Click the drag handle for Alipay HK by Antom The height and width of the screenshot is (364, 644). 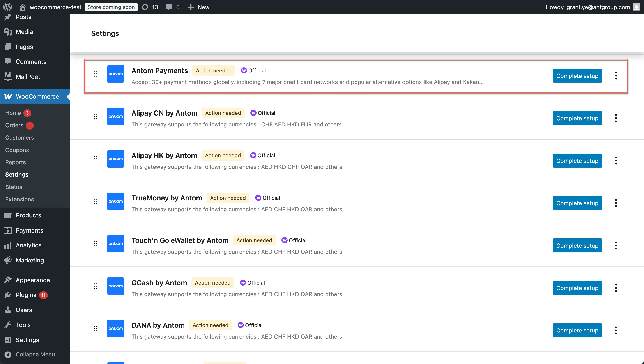point(95,159)
